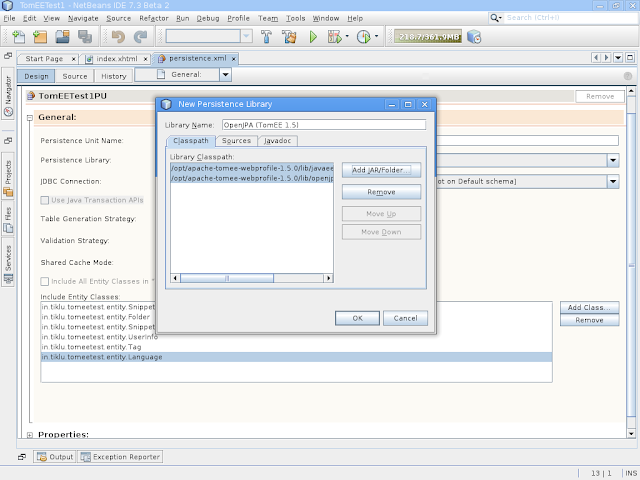The width and height of the screenshot is (640, 480).
Task: Switch to History view toggle
Action: (x=113, y=76)
